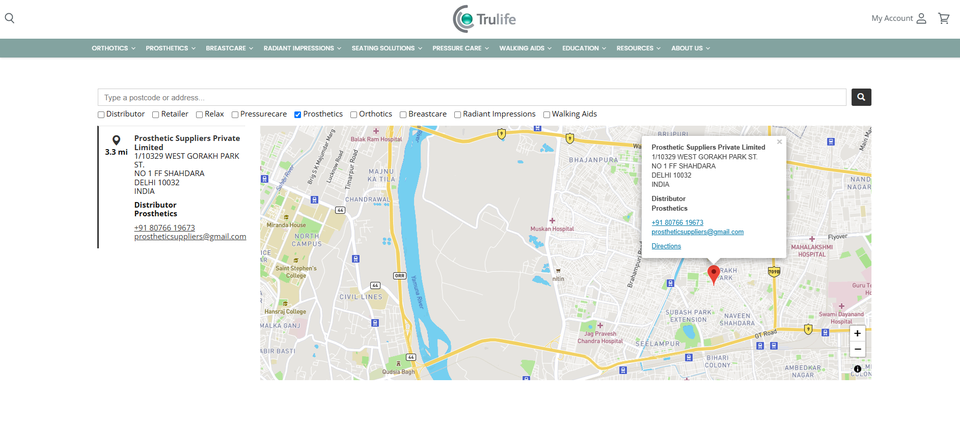Click the Civil Lines map label
960x429 pixels.
[x=361, y=297]
